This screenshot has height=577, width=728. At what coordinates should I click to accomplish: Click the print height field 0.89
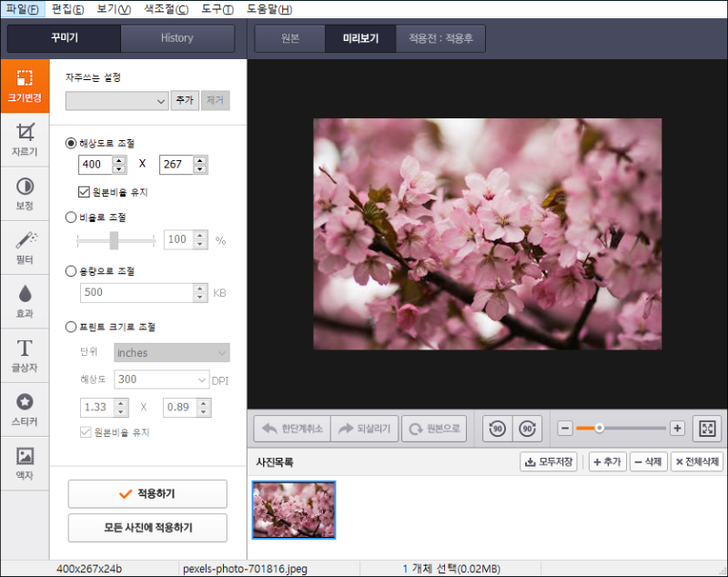tap(180, 407)
